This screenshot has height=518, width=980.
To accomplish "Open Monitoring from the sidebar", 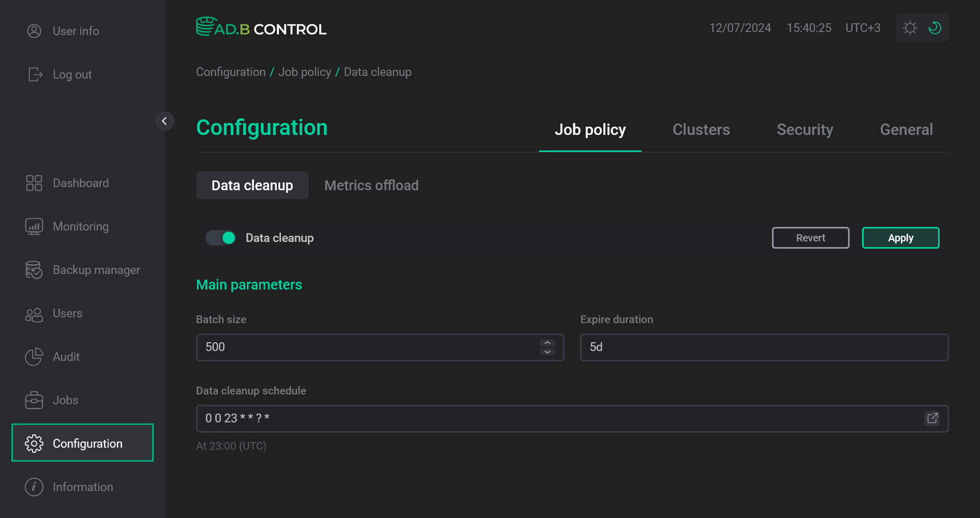I will 81,226.
